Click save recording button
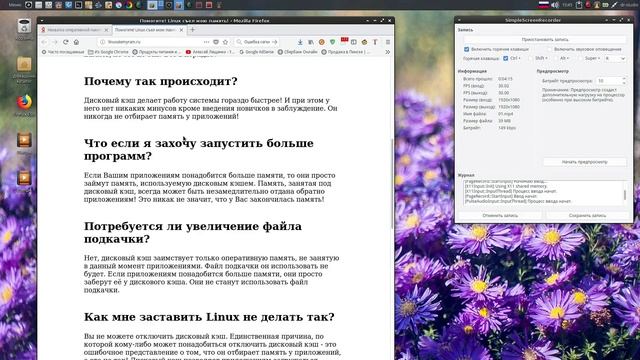Image resolution: width=640 pixels, height=360 pixels. point(587,216)
